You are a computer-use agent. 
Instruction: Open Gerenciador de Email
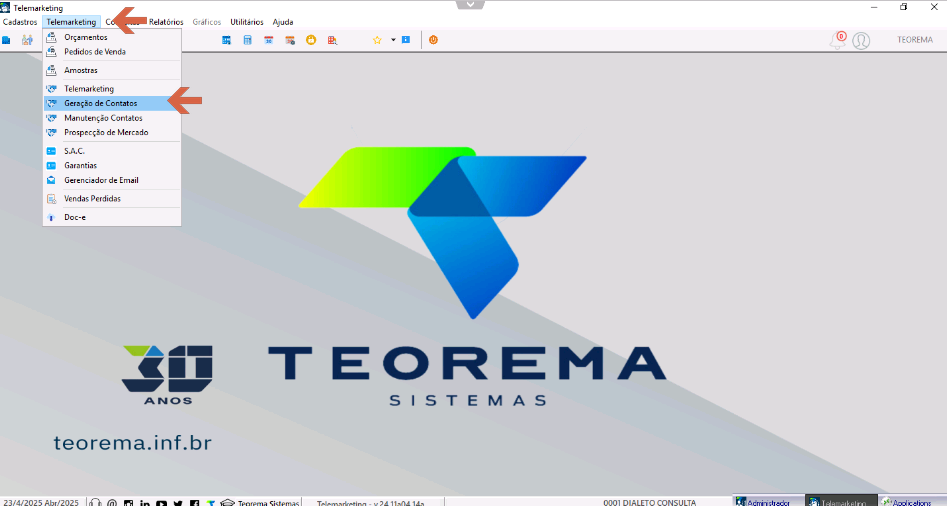point(112,180)
